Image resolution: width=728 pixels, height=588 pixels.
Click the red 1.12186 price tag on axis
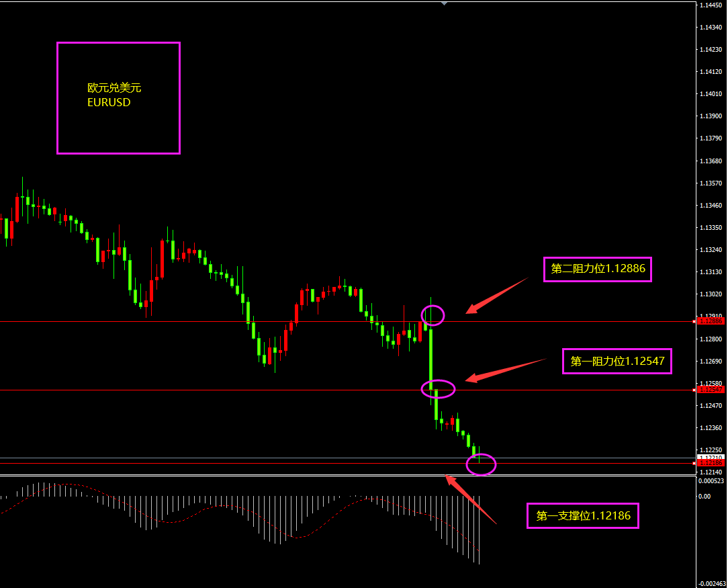click(x=711, y=463)
